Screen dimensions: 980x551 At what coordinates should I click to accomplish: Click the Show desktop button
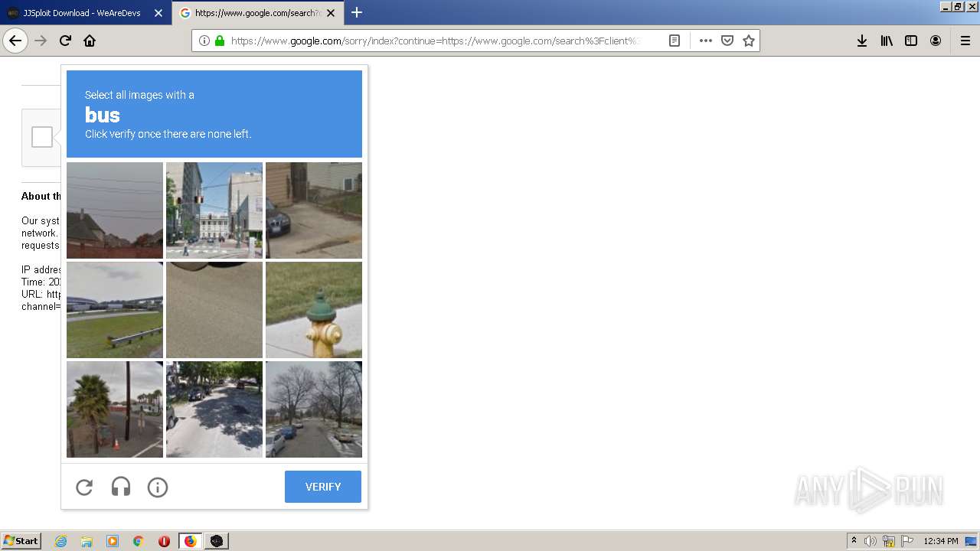(x=972, y=541)
